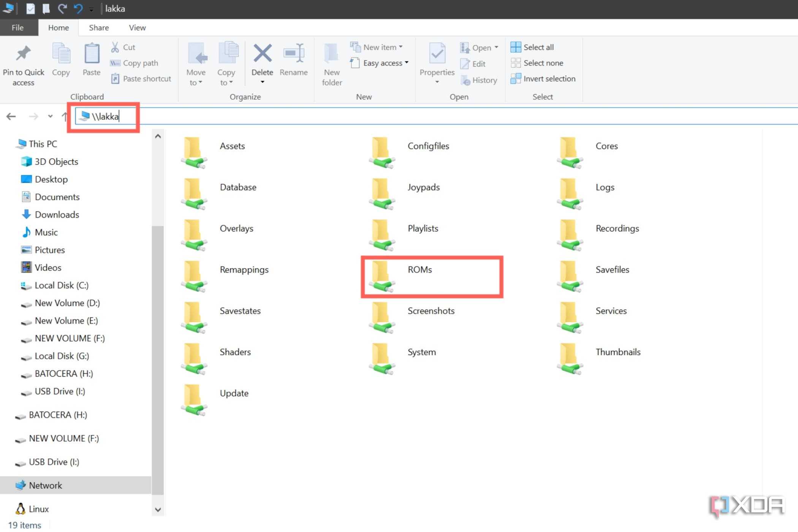Click the redo icon in title bar
Viewport: 798px width, 532px height.
[62, 8]
